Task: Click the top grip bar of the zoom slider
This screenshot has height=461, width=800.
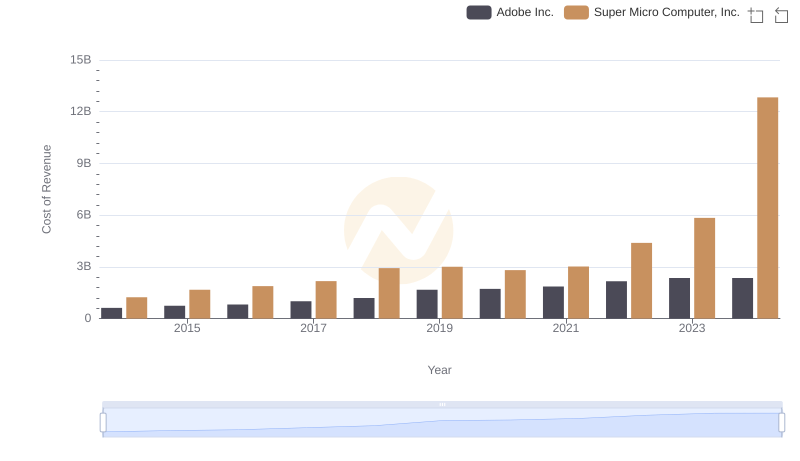Action: (442, 404)
